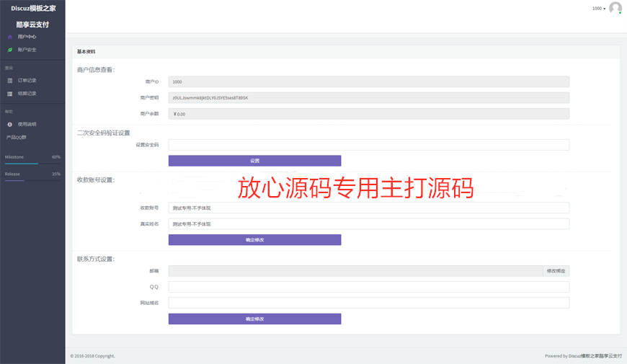Viewport: 627px width, 364px height.
Task: Click the 二次安全码验证设置 heading
Action: (x=104, y=133)
